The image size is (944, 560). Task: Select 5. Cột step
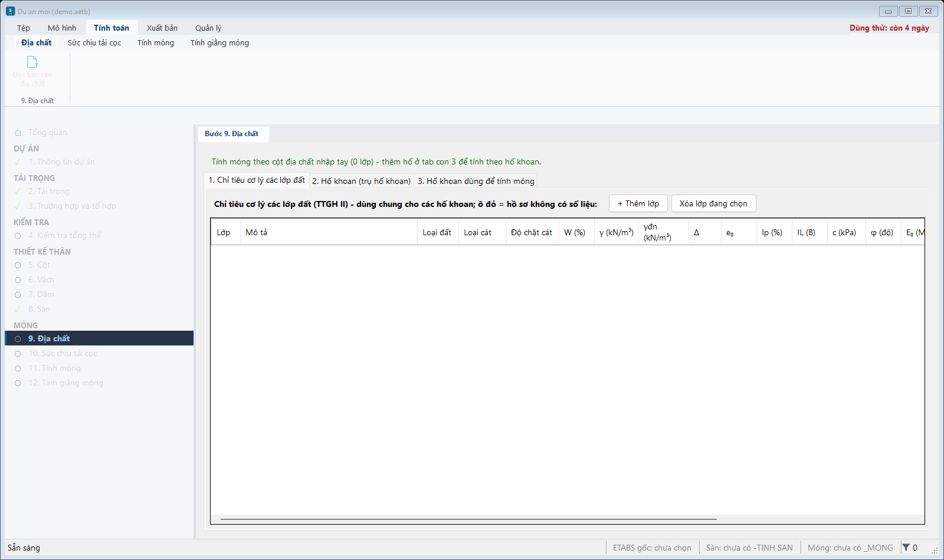pos(99,265)
